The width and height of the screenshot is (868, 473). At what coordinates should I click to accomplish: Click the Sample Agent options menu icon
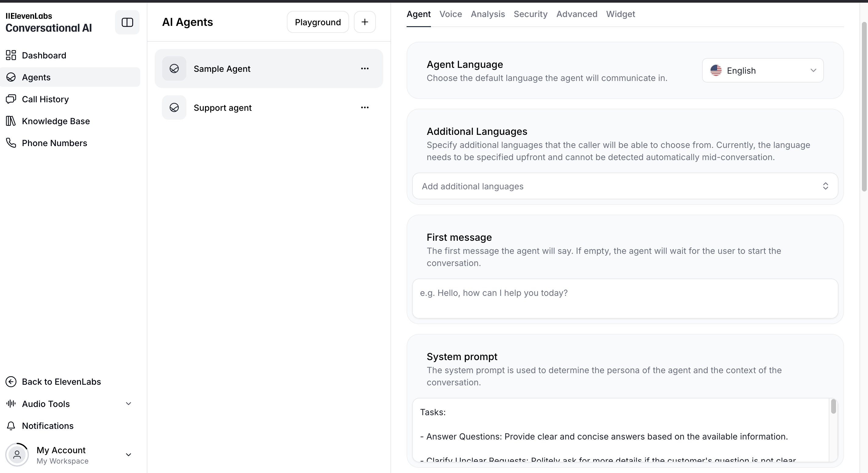tap(365, 69)
